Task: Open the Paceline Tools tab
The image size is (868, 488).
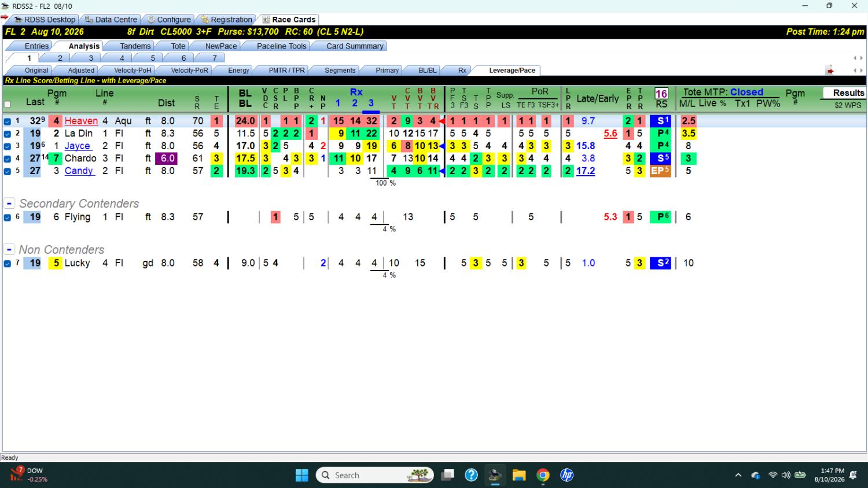Action: pyautogui.click(x=281, y=46)
